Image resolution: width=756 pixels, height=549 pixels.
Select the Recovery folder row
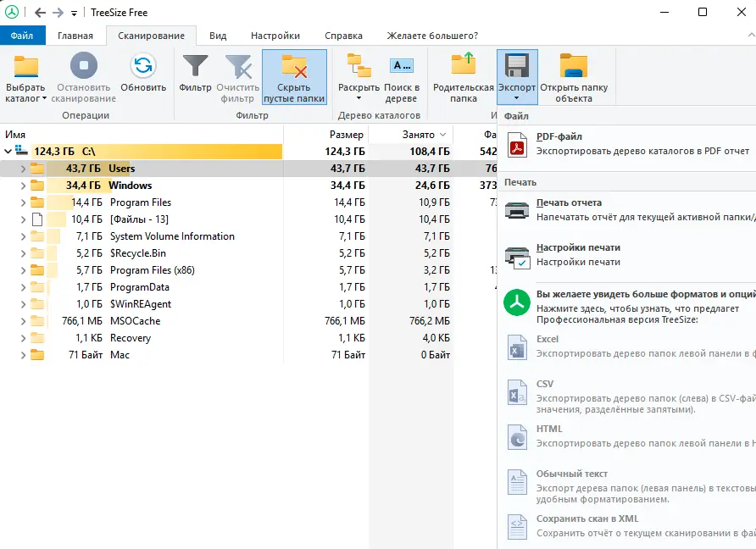coord(248,338)
